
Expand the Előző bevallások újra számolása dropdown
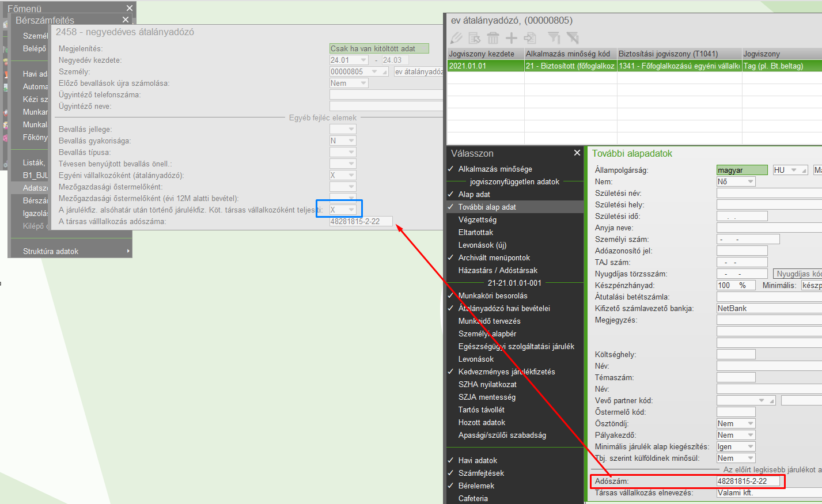tap(363, 83)
